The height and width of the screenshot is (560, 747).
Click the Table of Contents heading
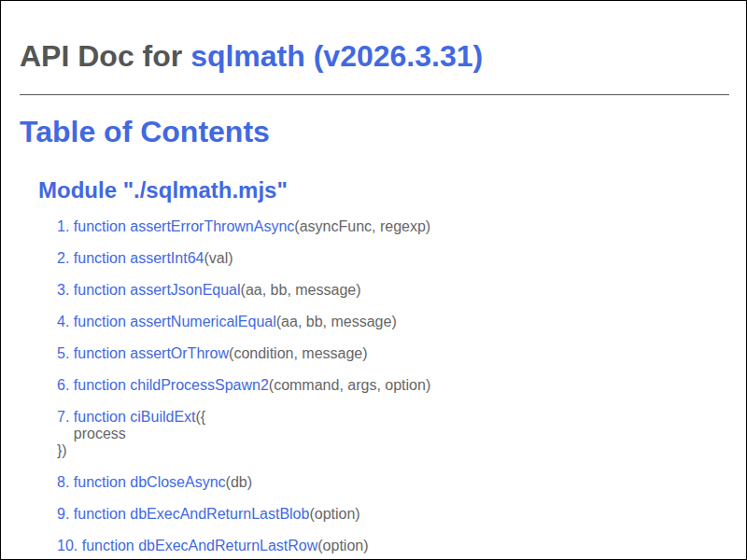143,132
